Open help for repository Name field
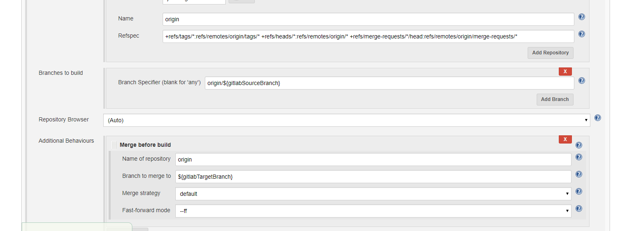This screenshot has height=231, width=644. pos(581,17)
